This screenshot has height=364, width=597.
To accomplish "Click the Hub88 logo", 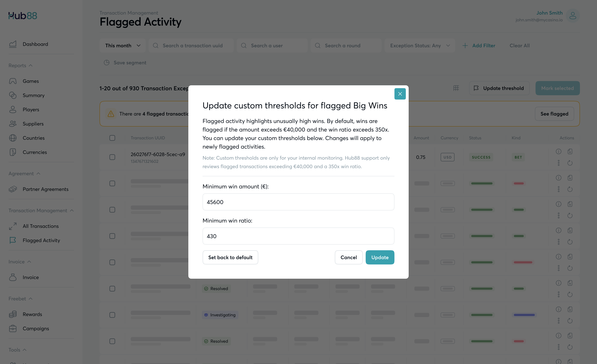I will point(23,16).
